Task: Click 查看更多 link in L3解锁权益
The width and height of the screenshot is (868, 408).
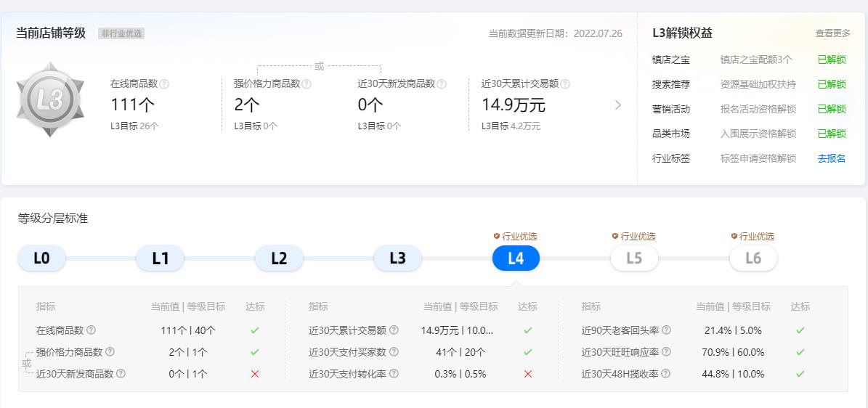Action: point(832,33)
